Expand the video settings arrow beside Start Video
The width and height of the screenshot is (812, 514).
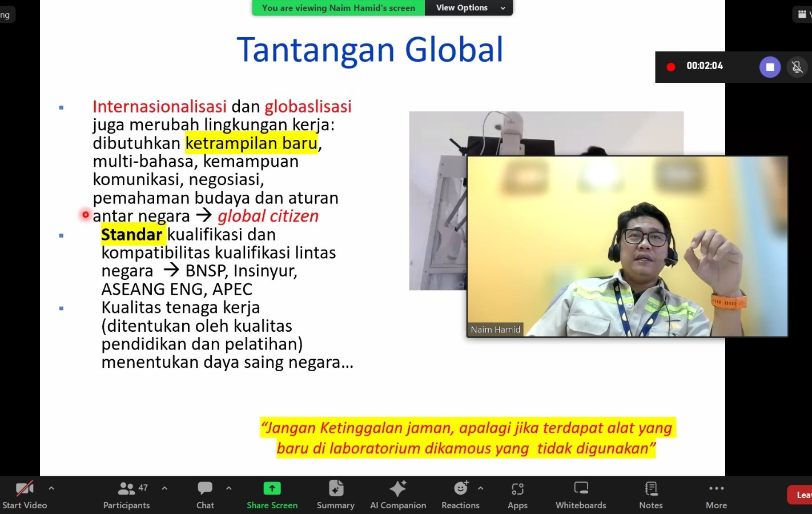coord(51,488)
